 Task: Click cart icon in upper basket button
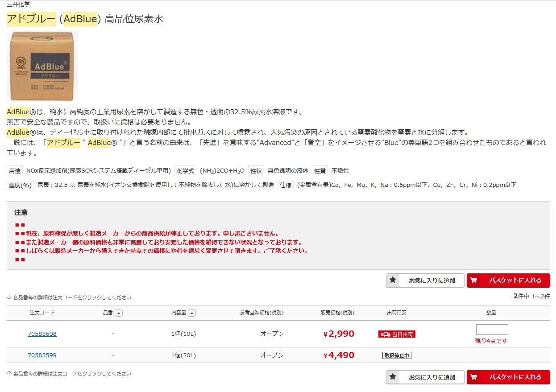click(473, 281)
